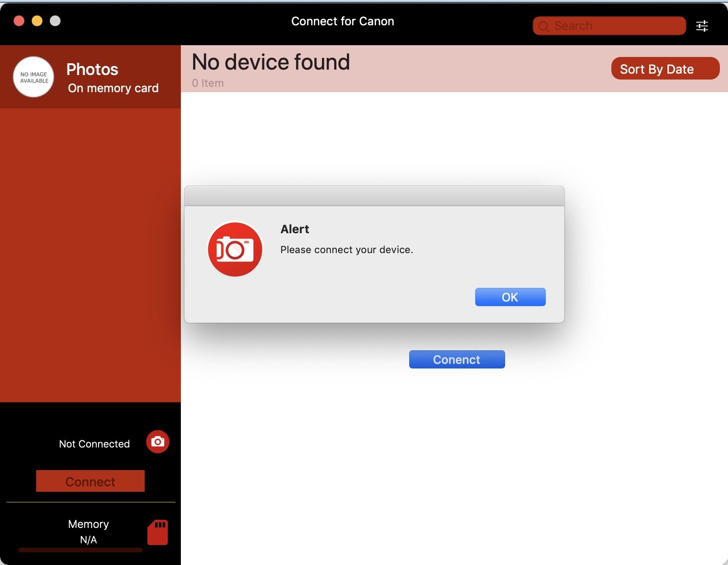This screenshot has height=565, width=728.
Task: Click the 'N/A' memory value
Action: pos(89,540)
